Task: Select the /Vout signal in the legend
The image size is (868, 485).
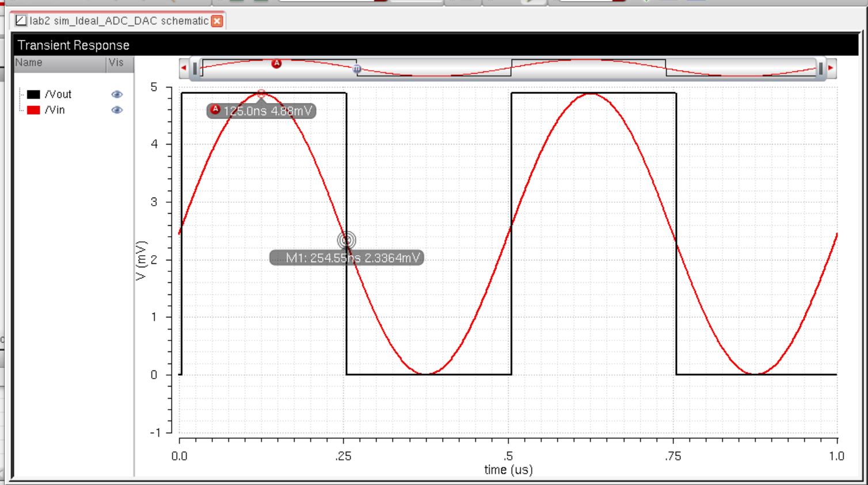Action: coord(58,94)
